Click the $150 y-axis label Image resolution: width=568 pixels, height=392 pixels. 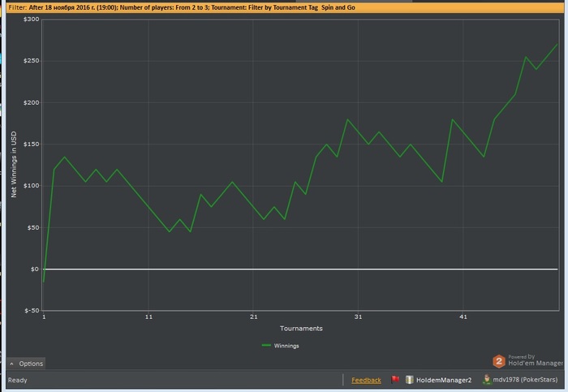(x=31, y=144)
